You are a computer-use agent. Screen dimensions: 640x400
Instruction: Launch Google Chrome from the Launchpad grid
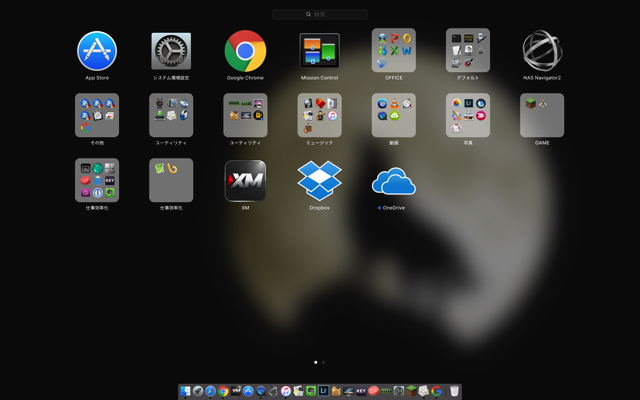click(x=245, y=51)
